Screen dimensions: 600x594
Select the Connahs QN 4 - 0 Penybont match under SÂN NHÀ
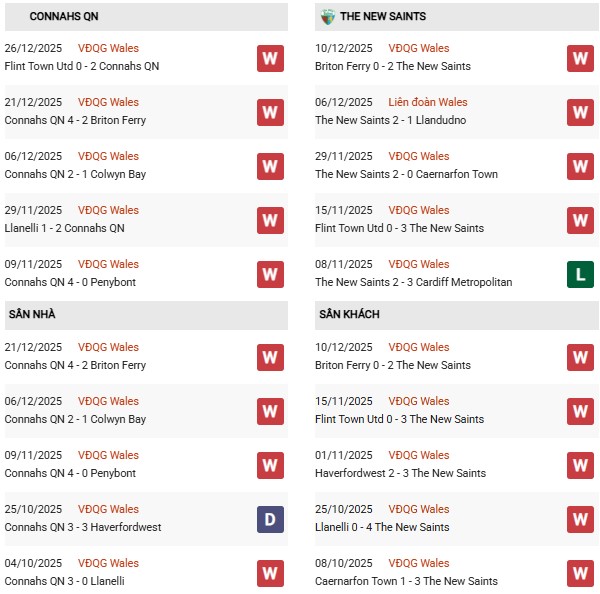pyautogui.click(x=70, y=473)
